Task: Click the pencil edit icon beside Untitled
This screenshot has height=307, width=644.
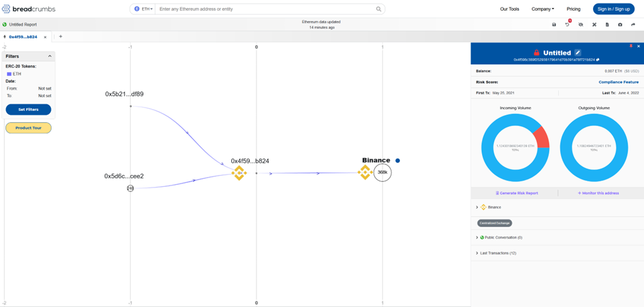Action: tap(578, 53)
